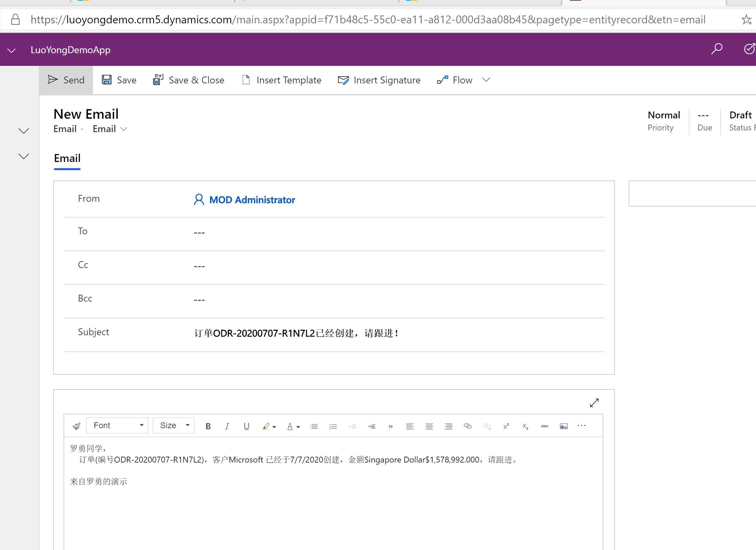
Task: Click the Save & Close button
Action: (188, 80)
